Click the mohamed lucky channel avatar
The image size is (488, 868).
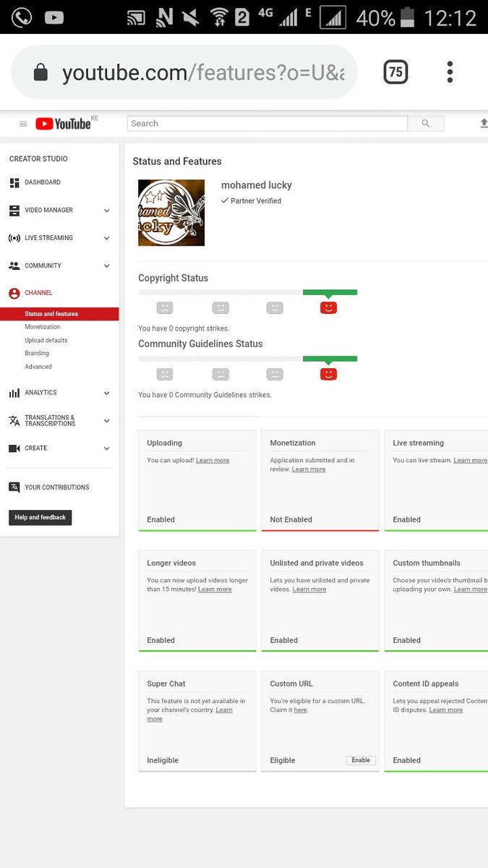coord(171,213)
